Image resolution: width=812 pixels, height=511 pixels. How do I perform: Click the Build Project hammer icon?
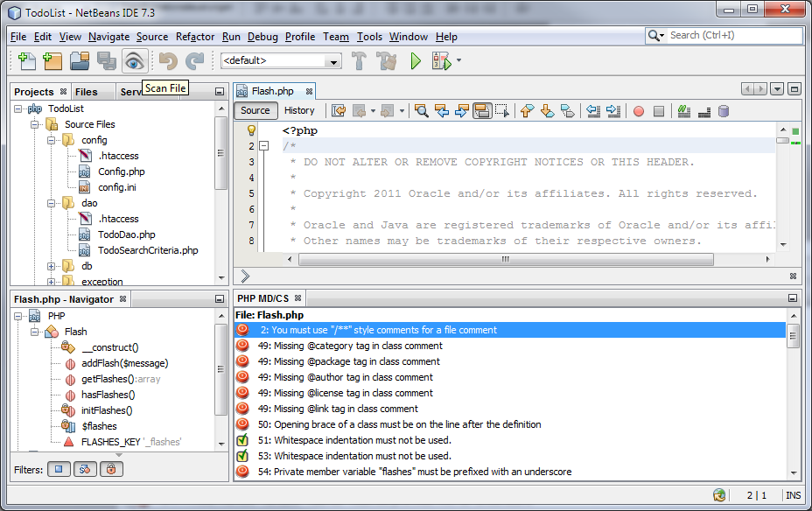pyautogui.click(x=359, y=61)
